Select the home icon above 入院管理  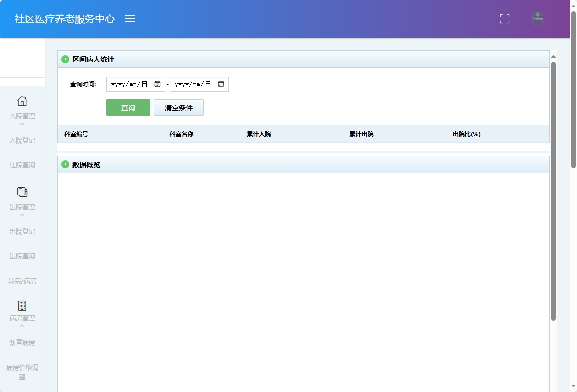coord(22,101)
